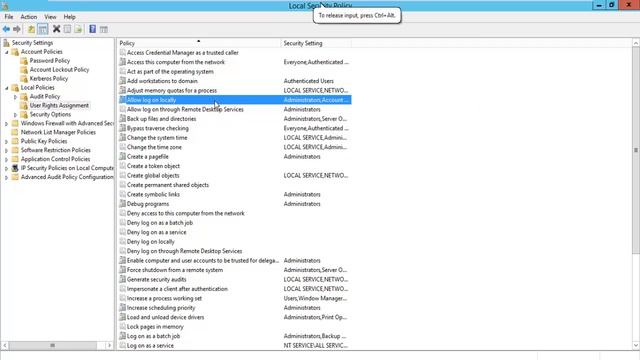The width and height of the screenshot is (640, 360).
Task: Select the Lock pages in memory policy
Action: tap(155, 327)
